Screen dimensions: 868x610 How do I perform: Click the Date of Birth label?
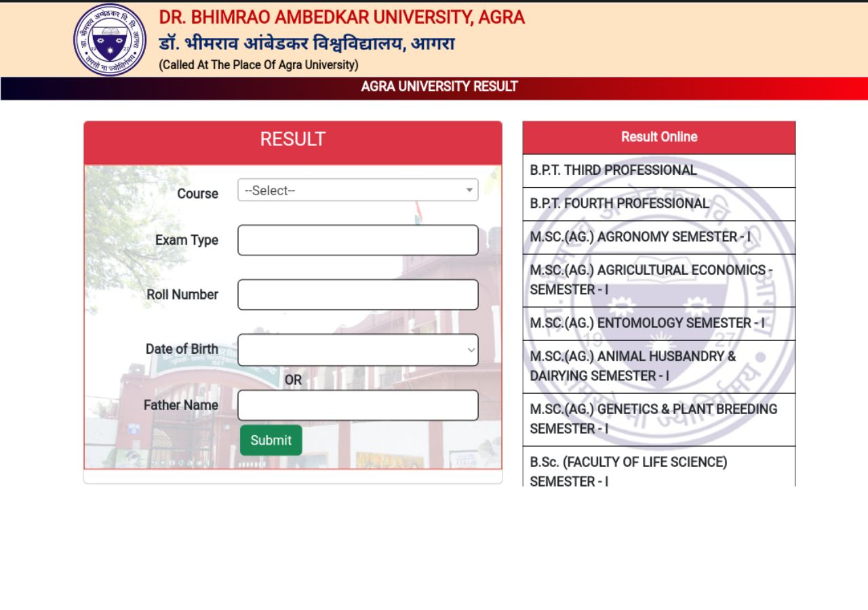182,349
